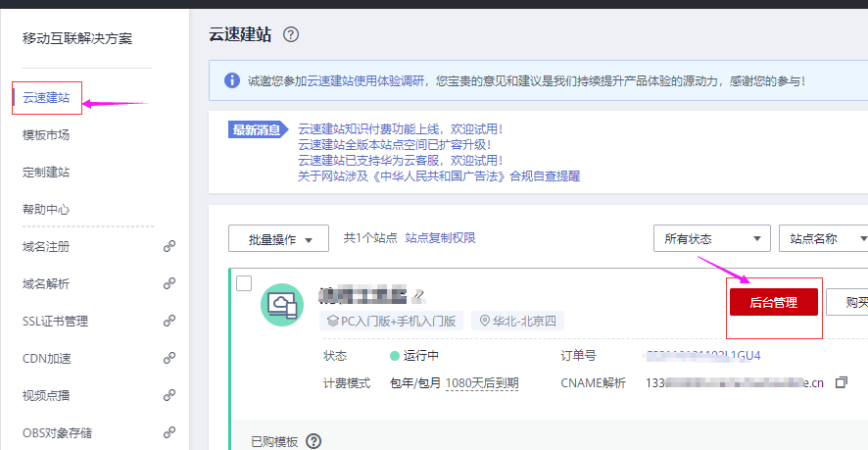The width and height of the screenshot is (868, 450).
Task: Click the pencil edit icon beside site name
Action: click(419, 296)
